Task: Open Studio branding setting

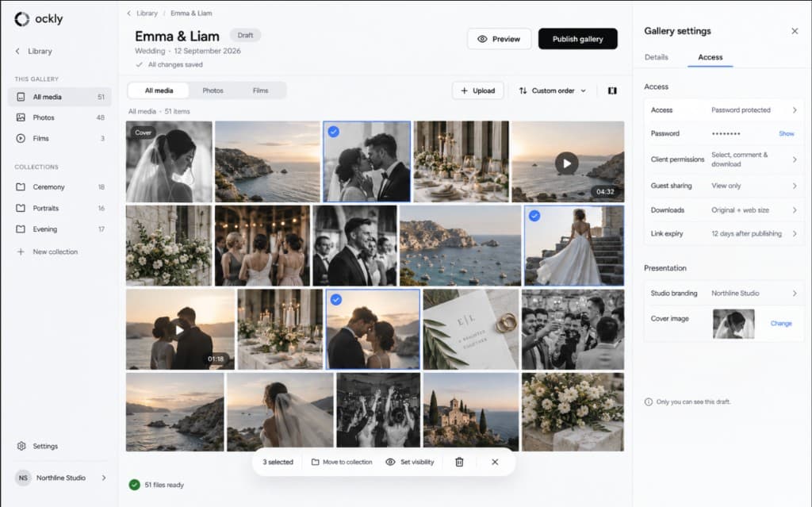Action: coord(723,294)
